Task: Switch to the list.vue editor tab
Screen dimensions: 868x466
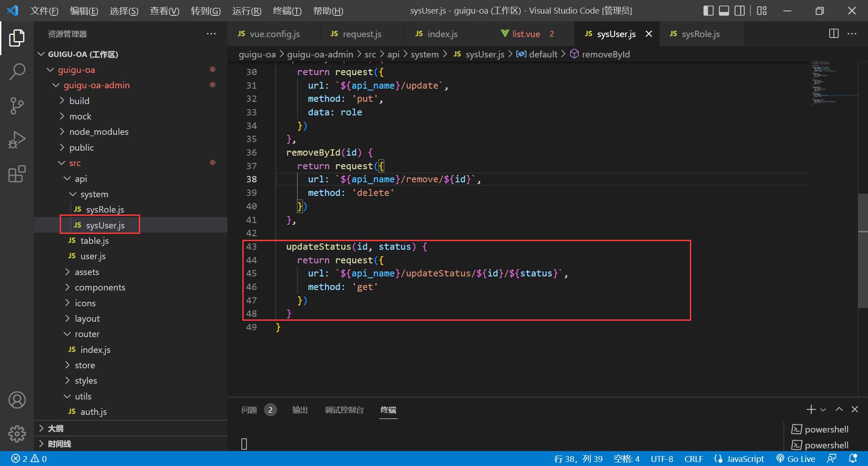Action: [x=526, y=34]
